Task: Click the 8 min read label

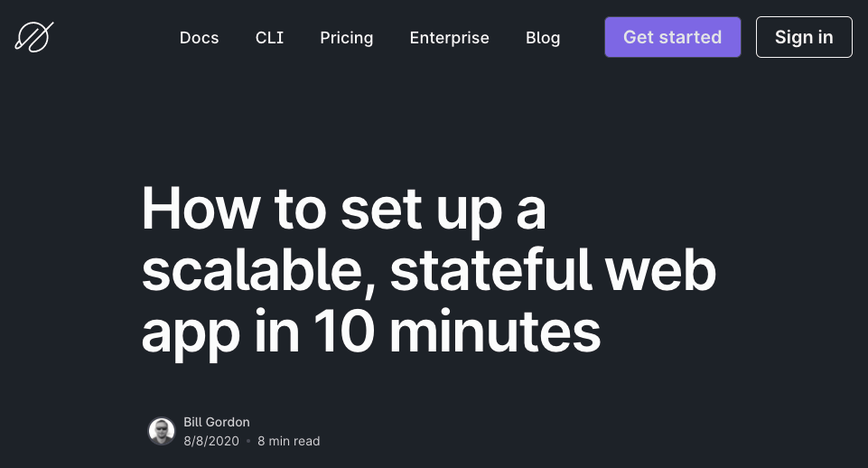Action: coord(288,441)
